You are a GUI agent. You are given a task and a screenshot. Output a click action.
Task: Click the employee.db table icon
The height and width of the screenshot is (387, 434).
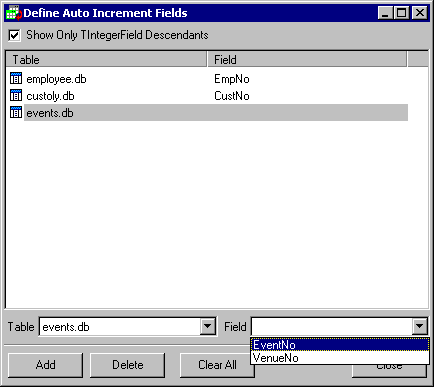(16, 79)
